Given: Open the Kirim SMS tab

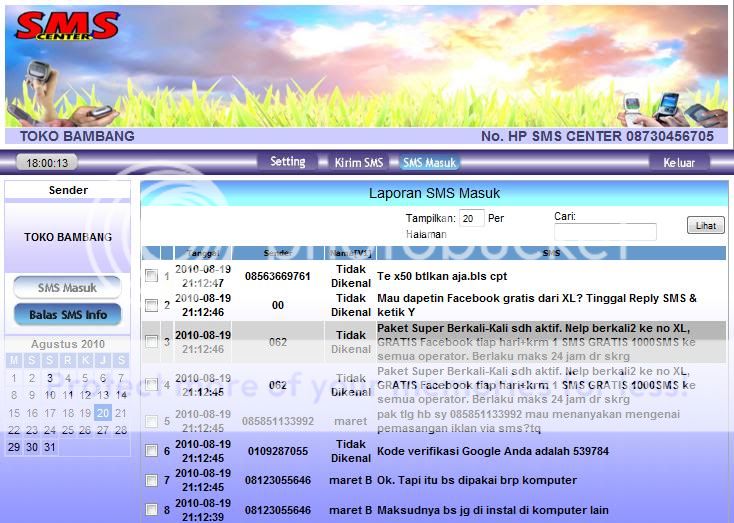Looking at the screenshot, I should (x=359, y=162).
